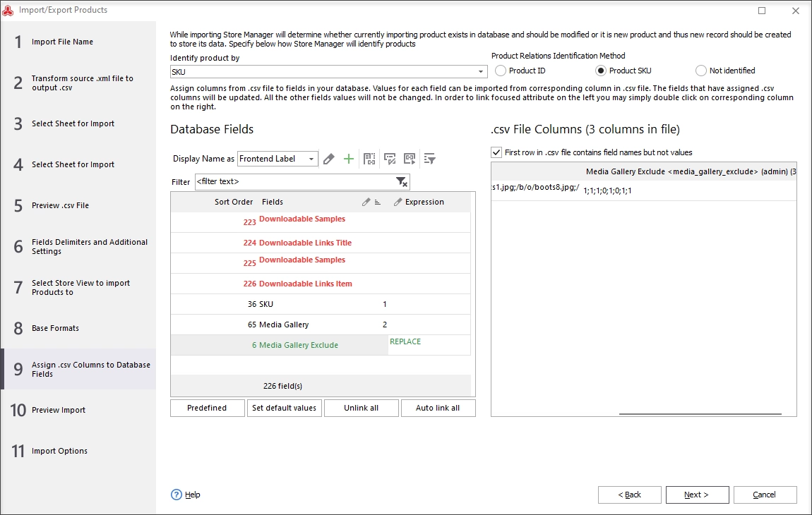Click the Auto link all button
812x515 pixels.
point(438,408)
